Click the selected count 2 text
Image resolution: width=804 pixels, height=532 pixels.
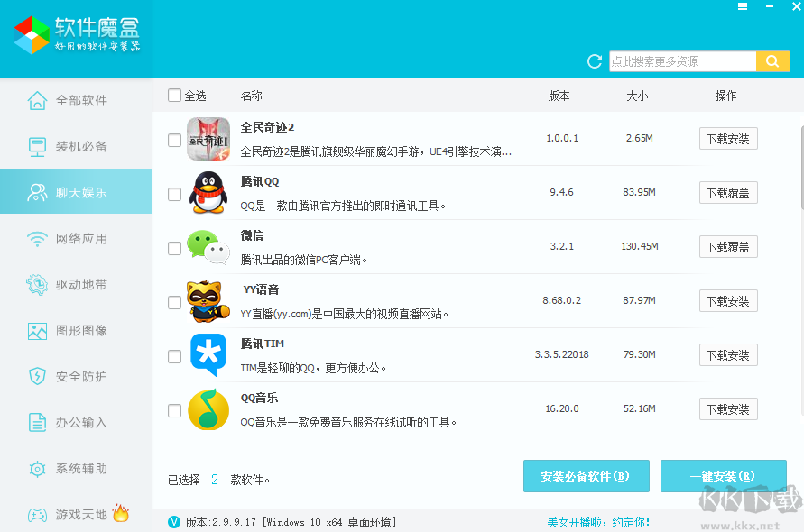tap(215, 480)
